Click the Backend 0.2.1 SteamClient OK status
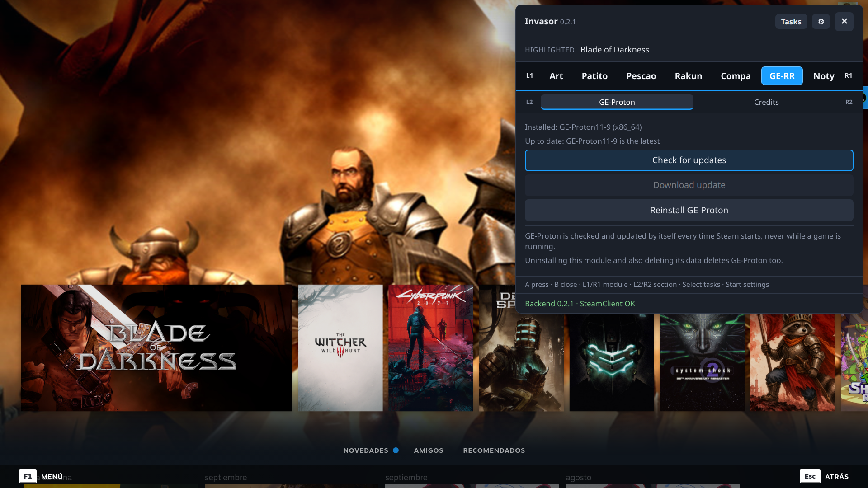 [x=580, y=304]
